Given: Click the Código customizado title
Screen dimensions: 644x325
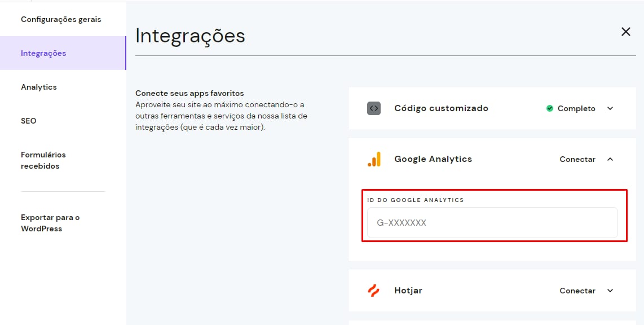Looking at the screenshot, I should pos(441,108).
